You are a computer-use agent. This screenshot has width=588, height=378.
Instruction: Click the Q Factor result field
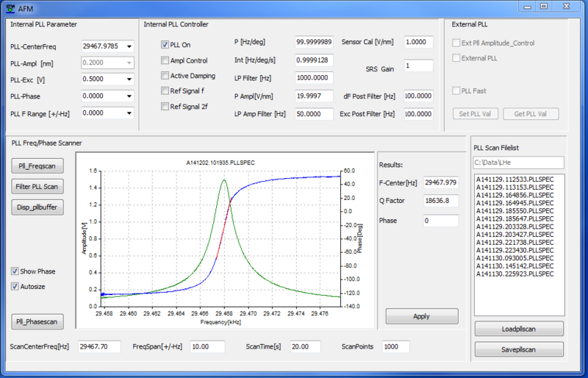pos(441,201)
